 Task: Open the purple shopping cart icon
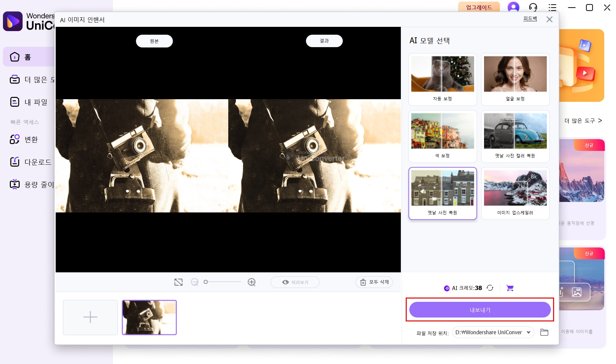(510, 288)
